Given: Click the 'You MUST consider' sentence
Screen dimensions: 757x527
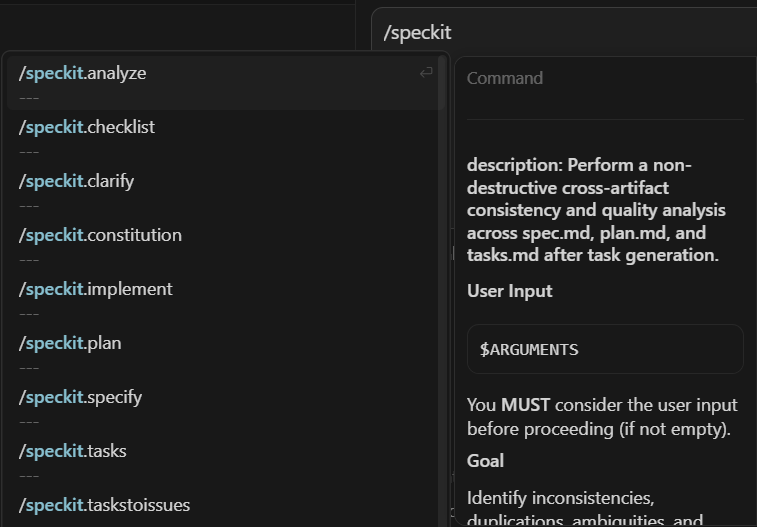Looking at the screenshot, I should point(602,417).
